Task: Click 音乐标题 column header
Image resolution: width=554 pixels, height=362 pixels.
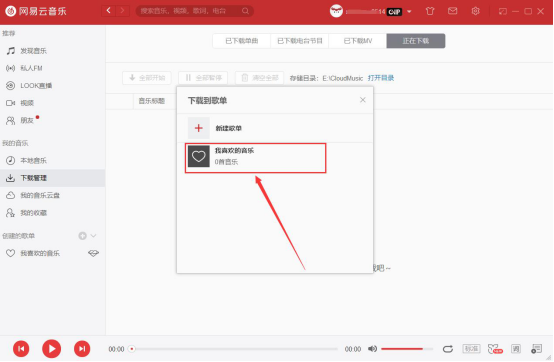Action: (x=152, y=101)
